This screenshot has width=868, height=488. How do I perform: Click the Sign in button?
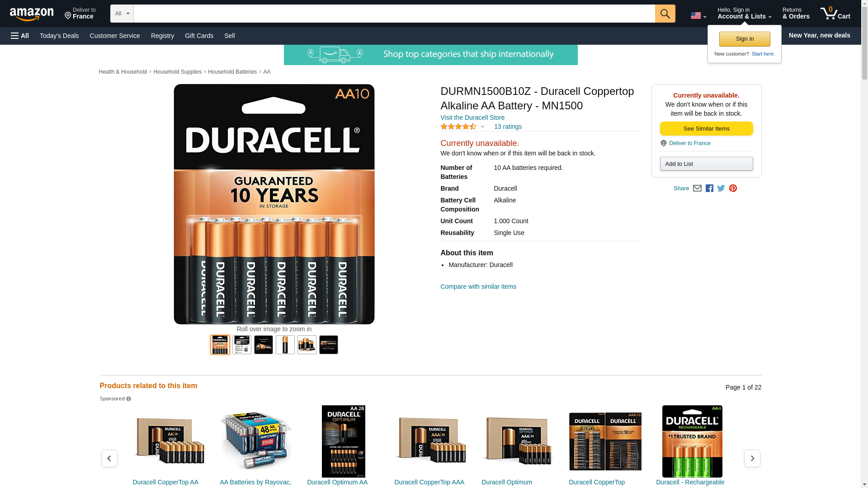click(x=745, y=39)
